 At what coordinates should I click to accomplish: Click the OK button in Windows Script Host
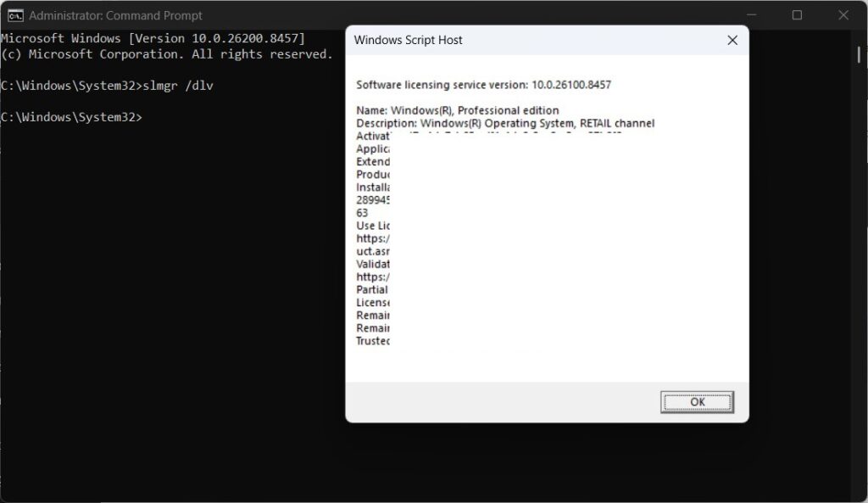coord(697,401)
